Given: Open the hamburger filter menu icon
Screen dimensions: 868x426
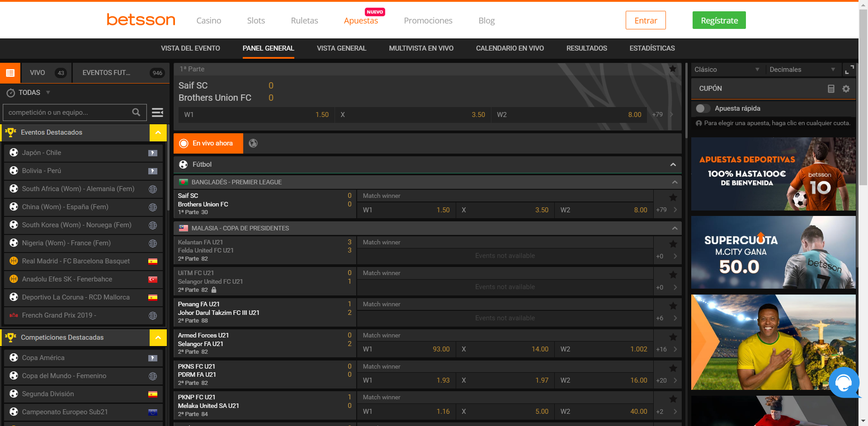Looking at the screenshot, I should click(x=157, y=112).
